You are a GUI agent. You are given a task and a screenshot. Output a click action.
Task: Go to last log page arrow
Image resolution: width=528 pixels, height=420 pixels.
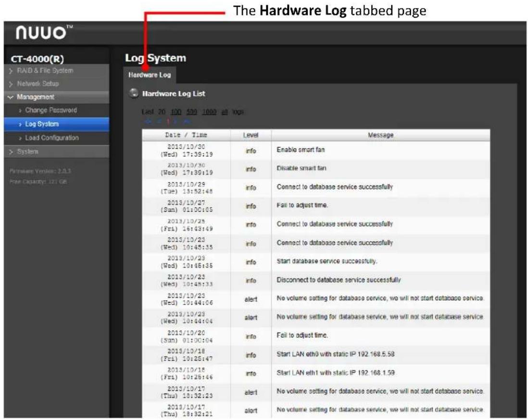[187, 121]
